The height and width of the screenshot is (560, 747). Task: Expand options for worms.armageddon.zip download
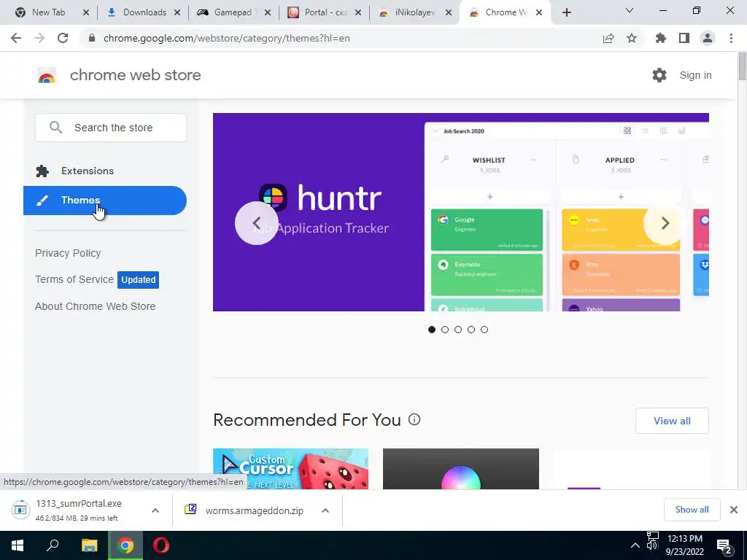pyautogui.click(x=325, y=510)
